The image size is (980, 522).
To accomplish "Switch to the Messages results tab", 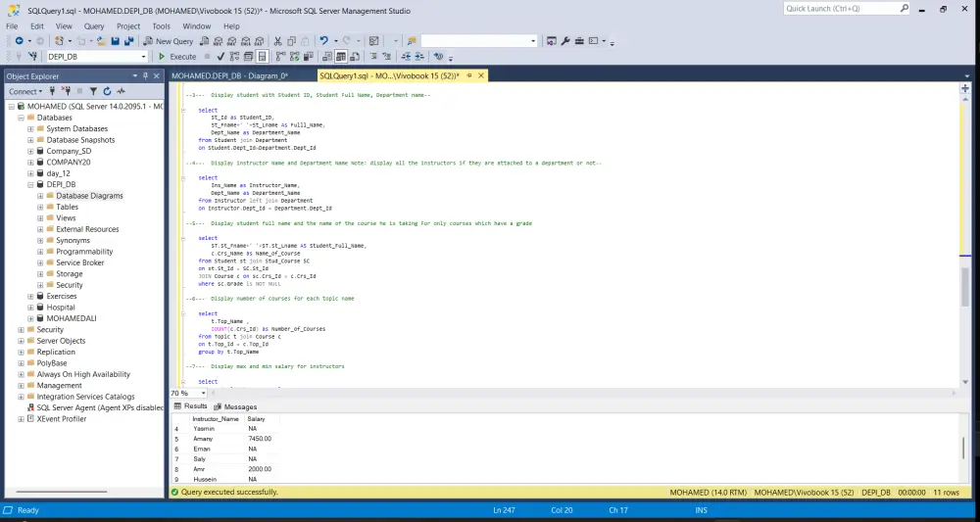I will click(235, 406).
